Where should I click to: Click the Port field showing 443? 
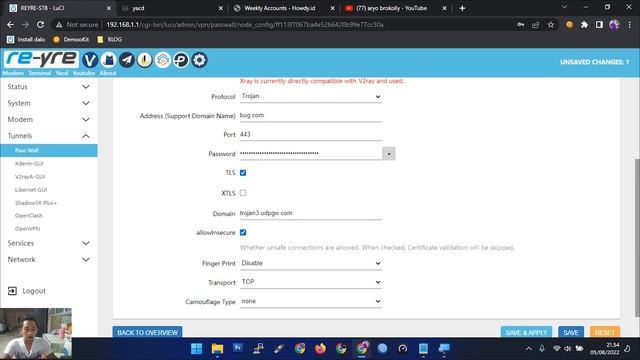[x=311, y=134]
